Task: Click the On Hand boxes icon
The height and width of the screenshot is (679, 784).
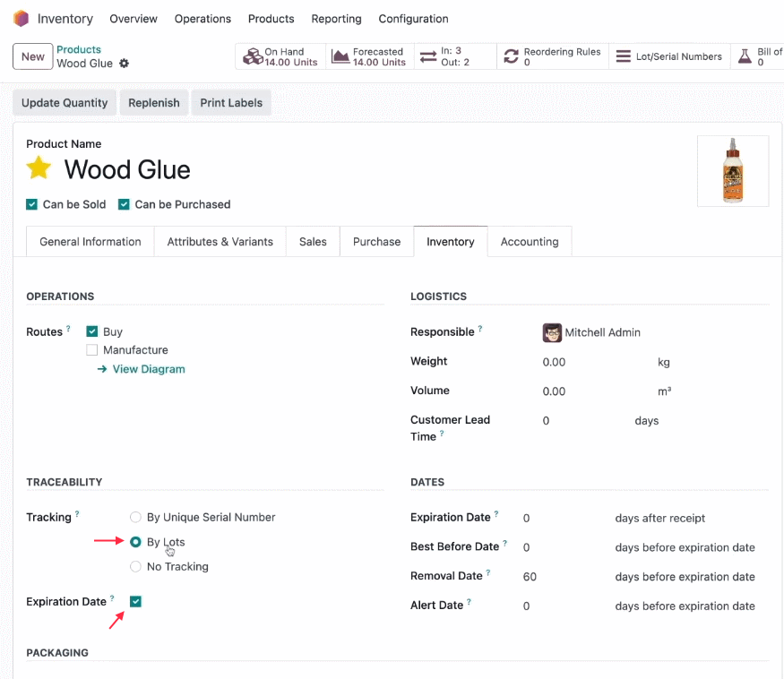Action: click(x=253, y=56)
